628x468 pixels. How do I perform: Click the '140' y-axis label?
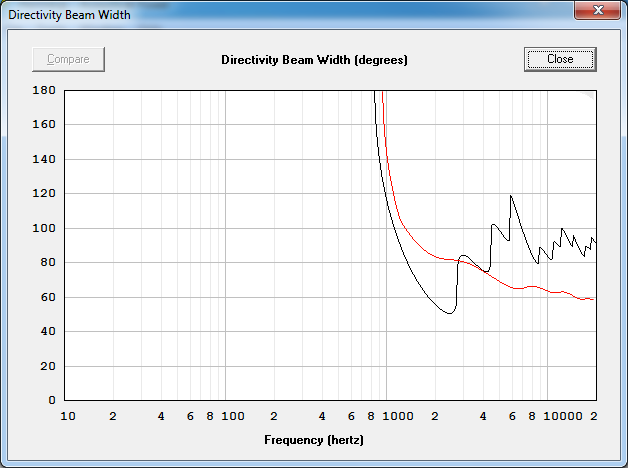(x=44, y=159)
